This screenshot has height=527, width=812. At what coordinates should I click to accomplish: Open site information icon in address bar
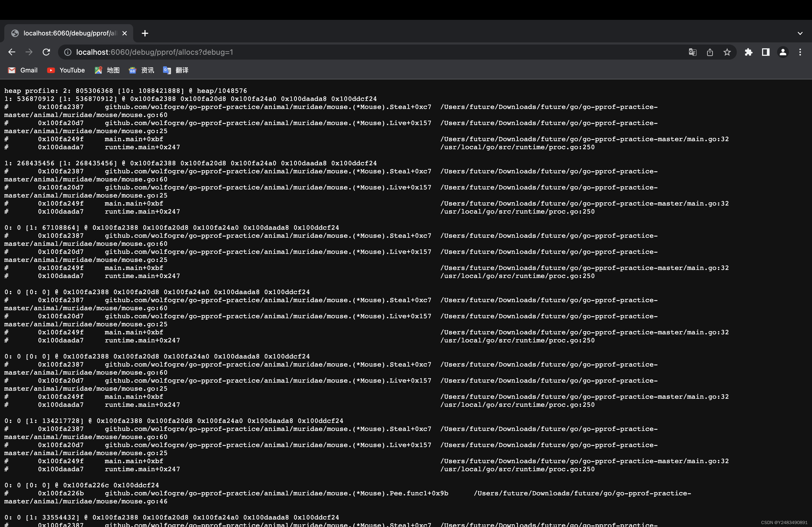click(68, 52)
